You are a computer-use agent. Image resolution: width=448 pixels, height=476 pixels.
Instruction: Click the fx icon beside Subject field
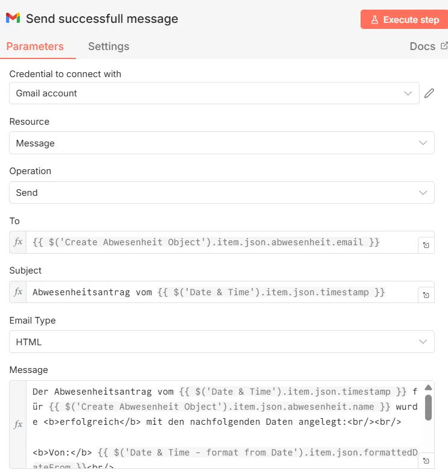18,292
